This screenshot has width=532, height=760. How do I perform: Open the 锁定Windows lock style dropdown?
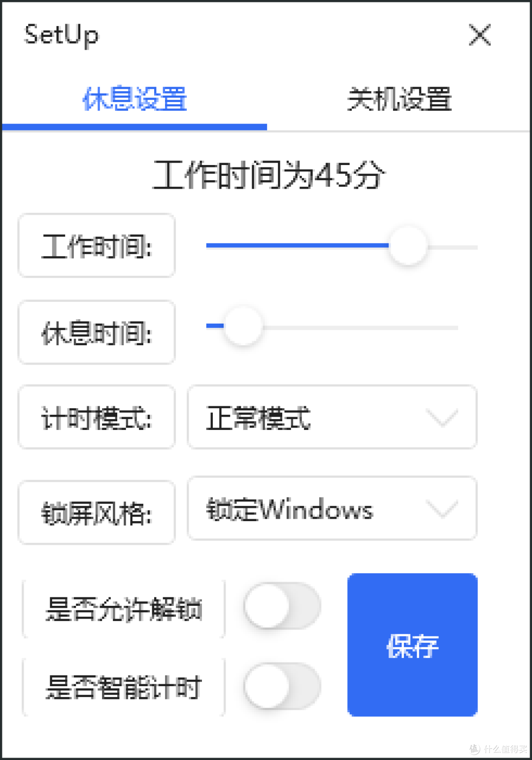[x=332, y=508]
